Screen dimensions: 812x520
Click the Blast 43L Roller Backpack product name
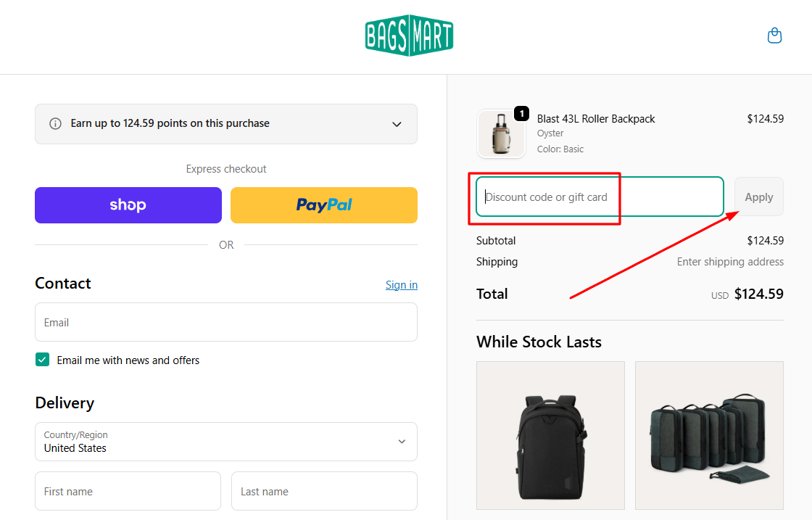point(596,118)
